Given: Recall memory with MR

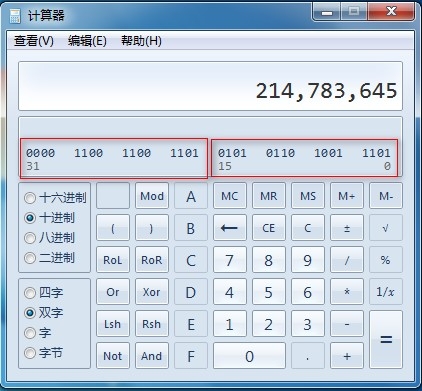Looking at the screenshot, I should coord(269,196).
